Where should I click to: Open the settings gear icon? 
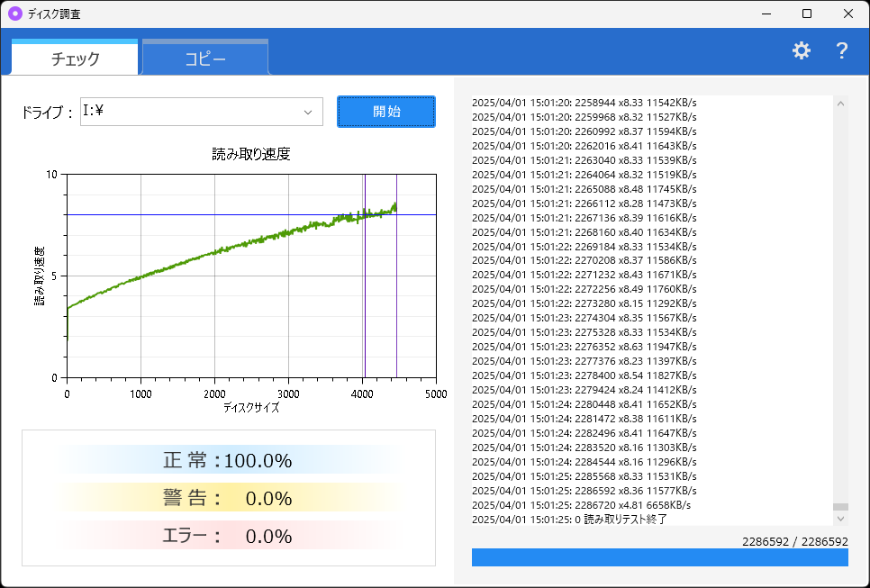[801, 50]
